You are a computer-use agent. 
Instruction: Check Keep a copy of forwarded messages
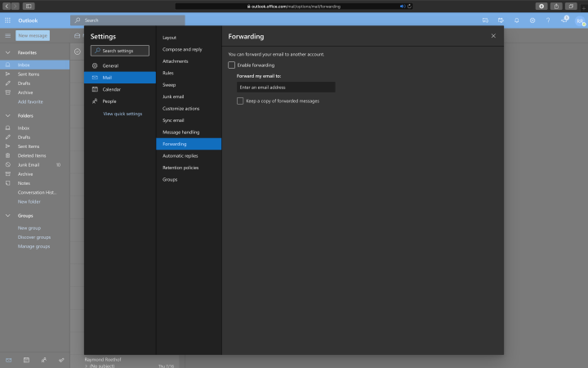pos(240,101)
